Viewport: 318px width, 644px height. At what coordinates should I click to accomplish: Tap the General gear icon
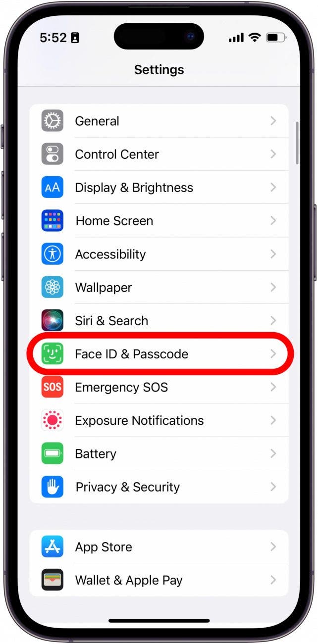[52, 121]
